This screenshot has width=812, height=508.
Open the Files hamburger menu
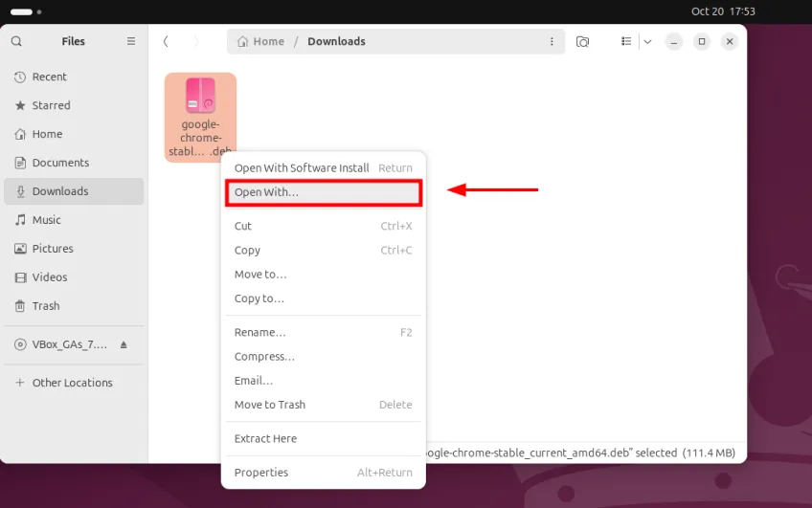click(x=131, y=41)
